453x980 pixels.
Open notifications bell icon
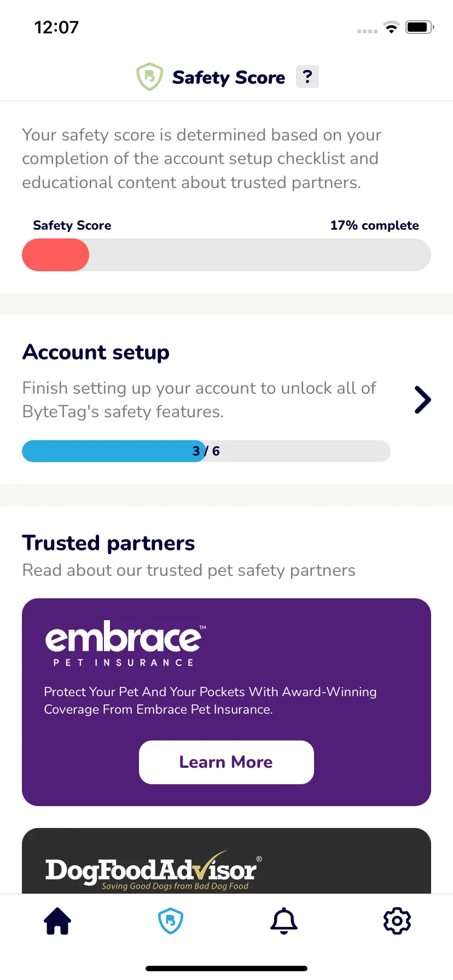pyautogui.click(x=284, y=921)
